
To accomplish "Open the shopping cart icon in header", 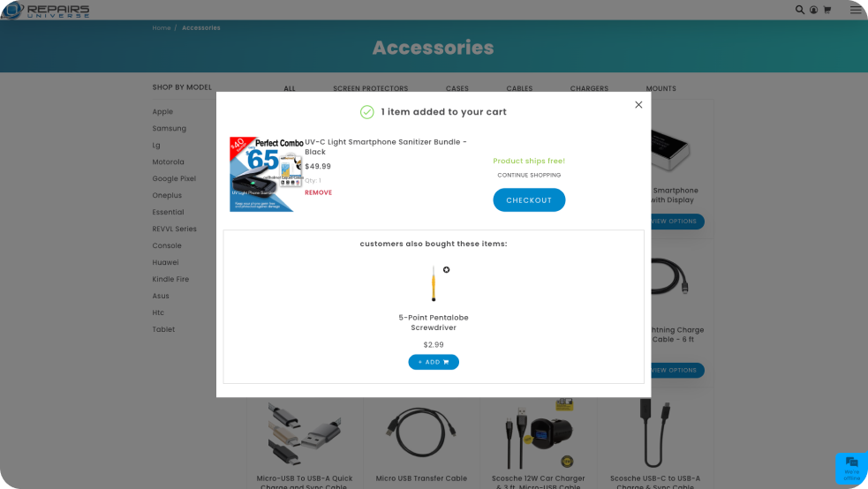I will pyautogui.click(x=827, y=10).
